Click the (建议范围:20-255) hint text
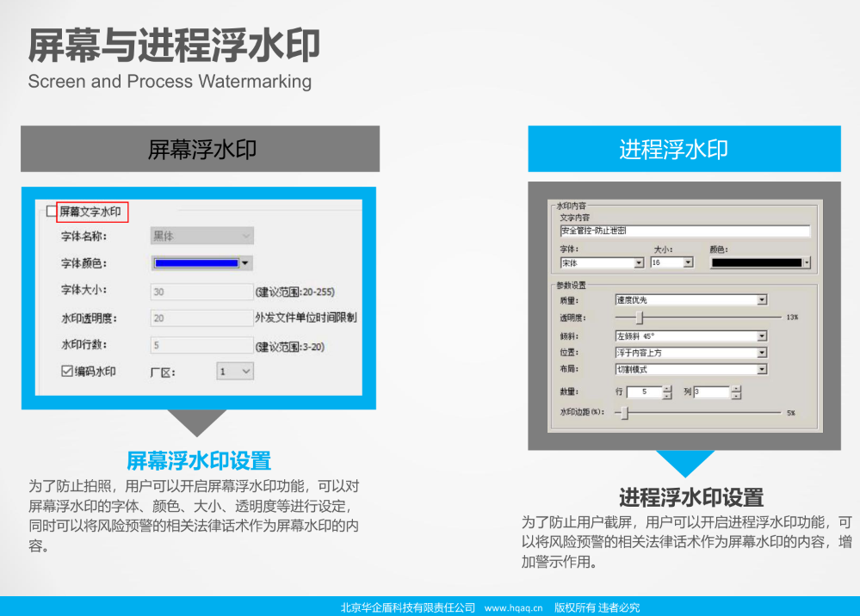This screenshot has height=616, width=860. pyautogui.click(x=295, y=292)
